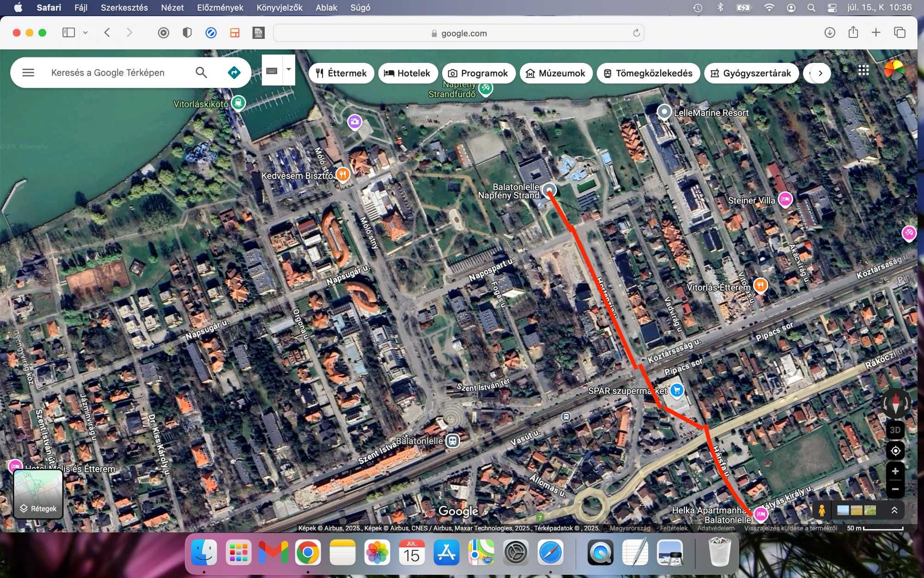
Task: Open macOS Control Center
Action: [x=832, y=7]
